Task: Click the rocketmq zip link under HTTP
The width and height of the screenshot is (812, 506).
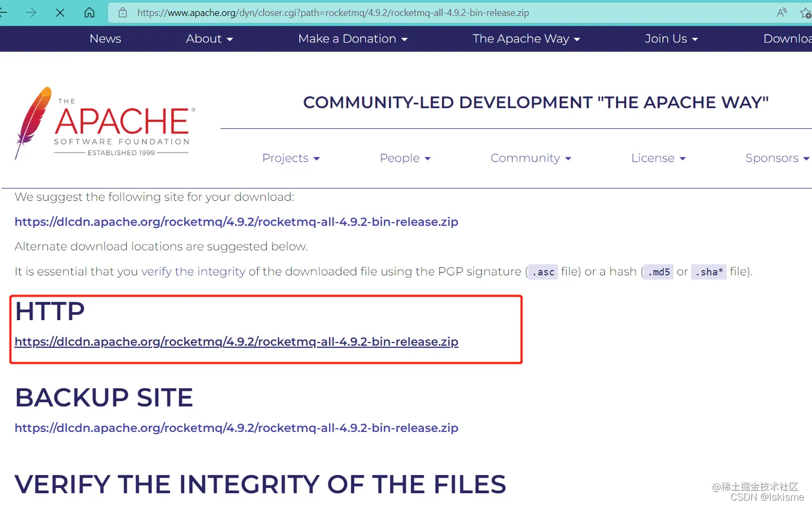Action: (236, 342)
